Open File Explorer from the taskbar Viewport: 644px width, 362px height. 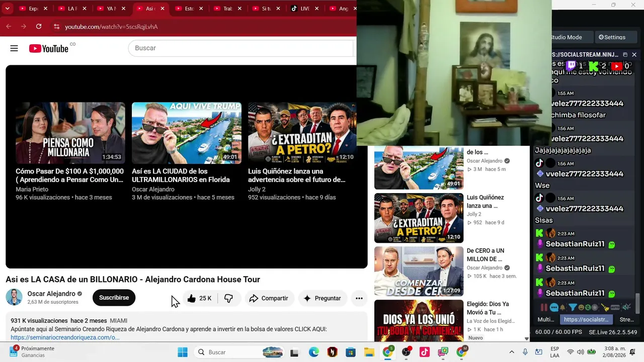pyautogui.click(x=369, y=352)
